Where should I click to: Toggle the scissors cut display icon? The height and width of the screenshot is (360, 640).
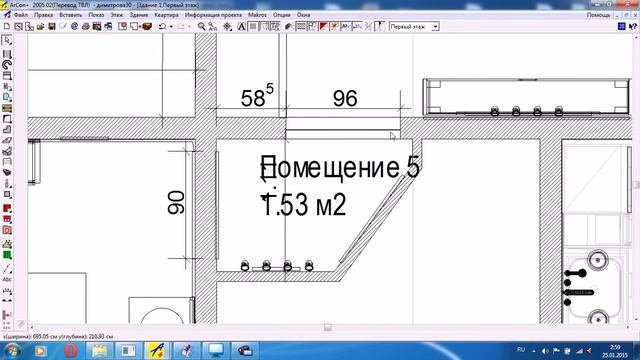(368, 27)
